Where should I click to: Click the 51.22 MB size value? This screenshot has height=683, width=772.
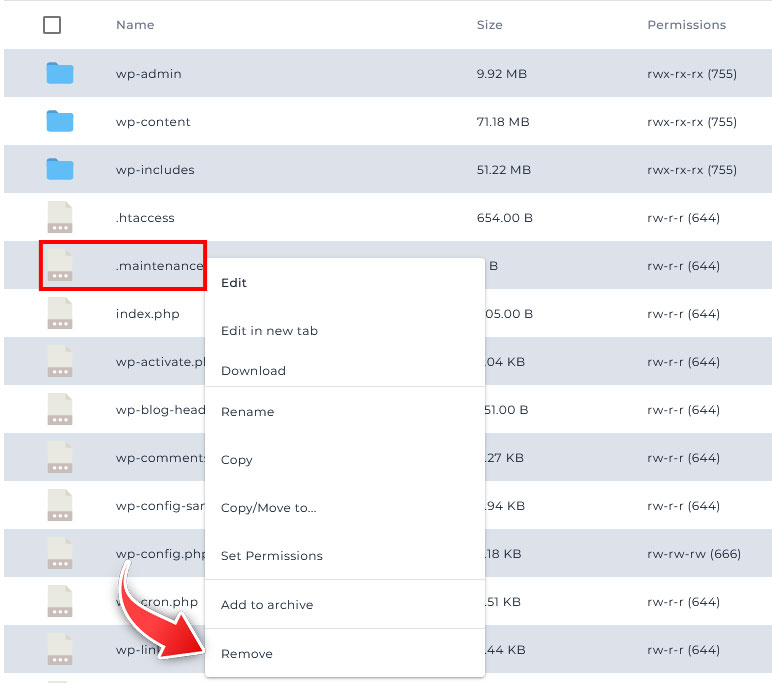[x=504, y=169]
